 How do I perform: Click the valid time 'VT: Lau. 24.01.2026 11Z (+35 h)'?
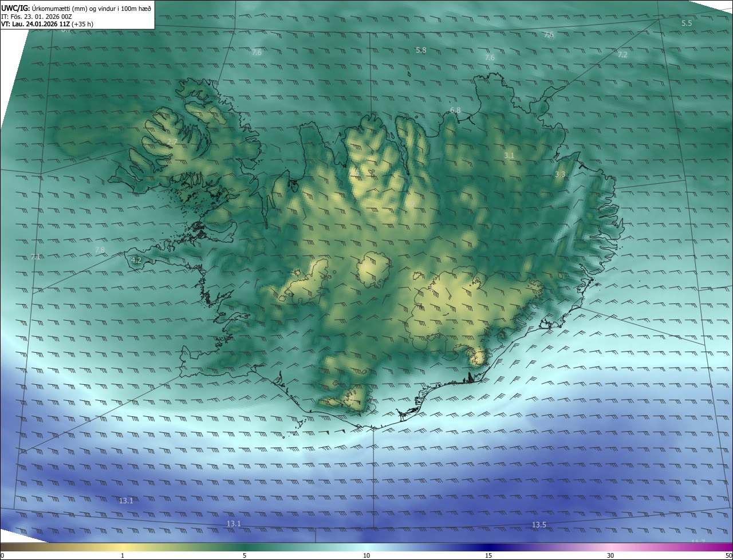point(47,24)
